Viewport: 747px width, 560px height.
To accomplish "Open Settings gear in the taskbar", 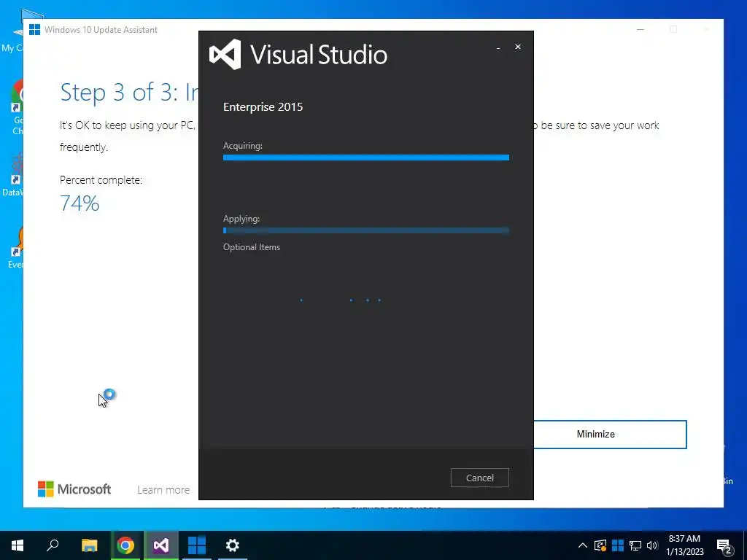I will tap(233, 545).
